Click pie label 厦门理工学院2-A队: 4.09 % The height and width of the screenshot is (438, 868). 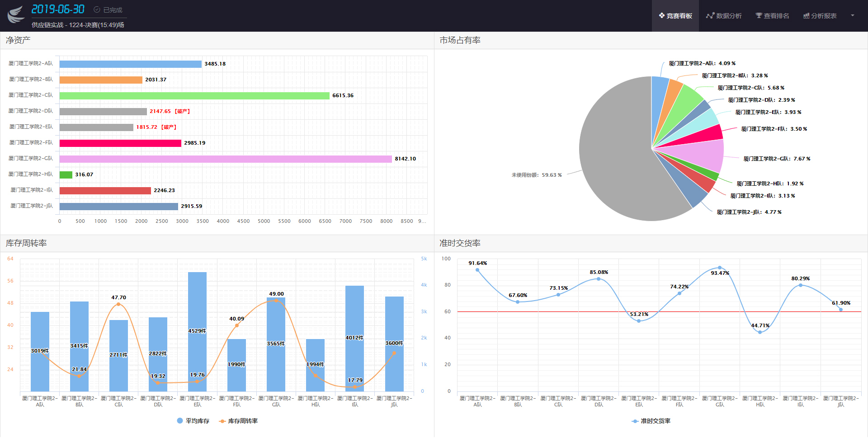coord(702,64)
